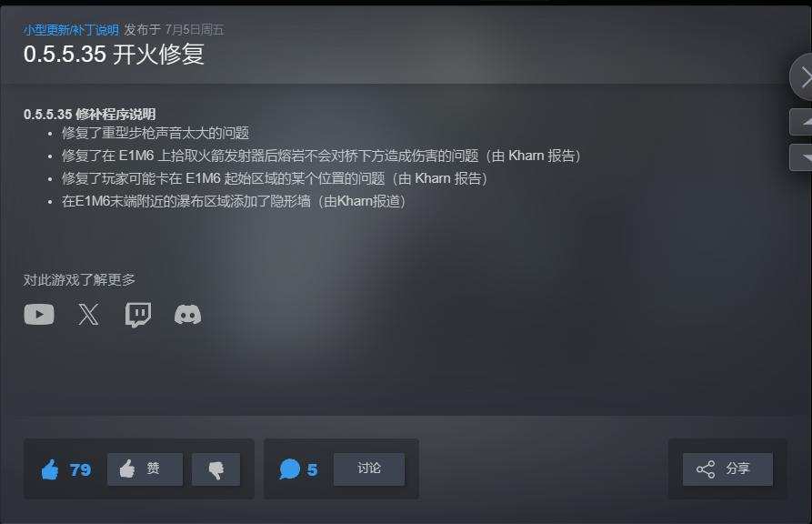Open the developer's YouTube channel icon

pos(39,314)
